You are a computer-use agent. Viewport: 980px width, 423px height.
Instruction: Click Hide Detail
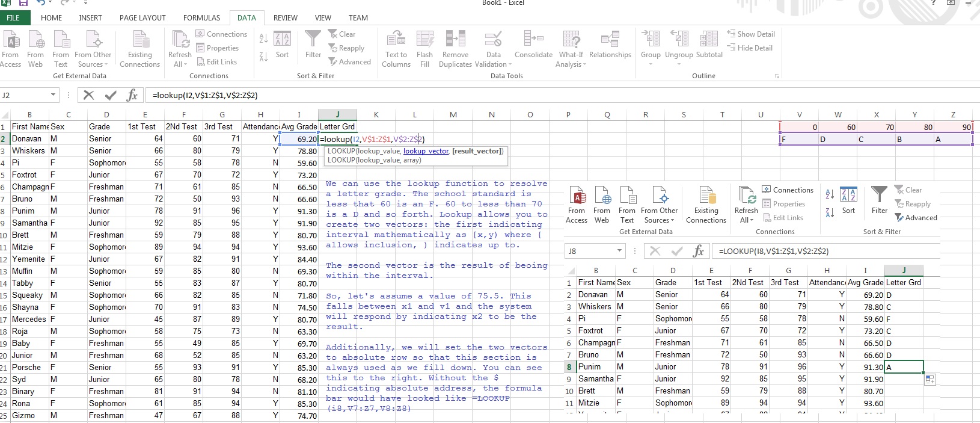(750, 48)
